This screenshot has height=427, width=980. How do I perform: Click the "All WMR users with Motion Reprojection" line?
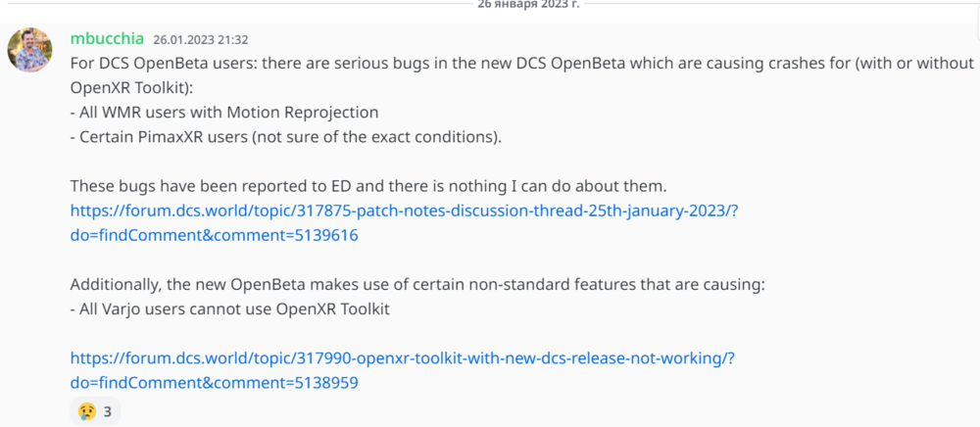pyautogui.click(x=228, y=113)
